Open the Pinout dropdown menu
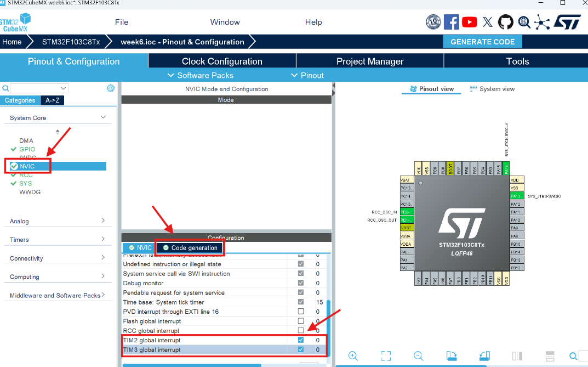 (x=307, y=75)
